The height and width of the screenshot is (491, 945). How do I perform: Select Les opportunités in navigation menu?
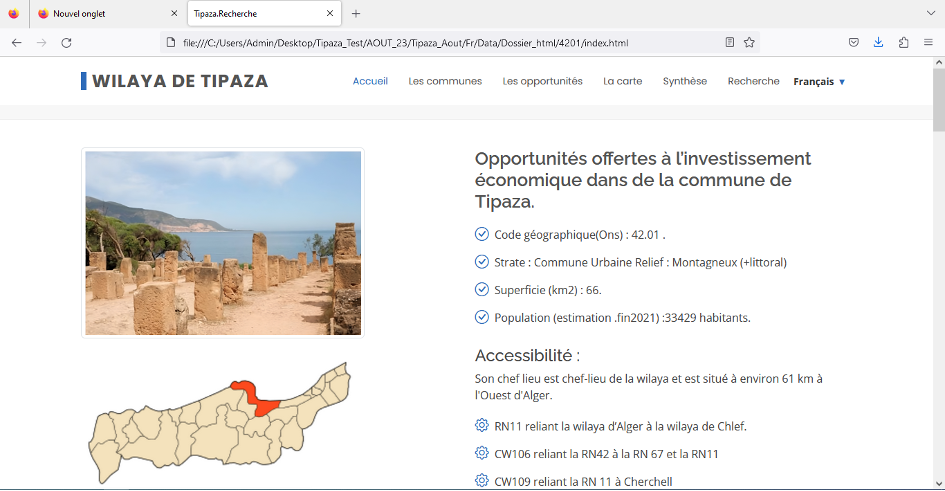click(542, 81)
